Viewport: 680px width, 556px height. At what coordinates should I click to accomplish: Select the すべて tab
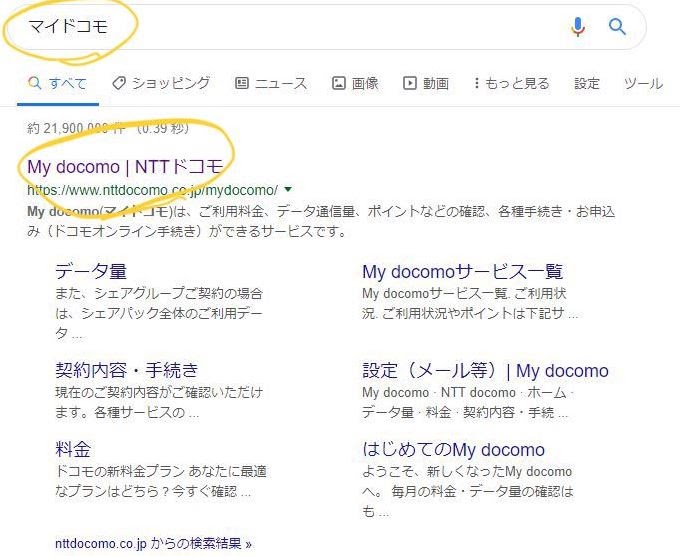pos(57,83)
